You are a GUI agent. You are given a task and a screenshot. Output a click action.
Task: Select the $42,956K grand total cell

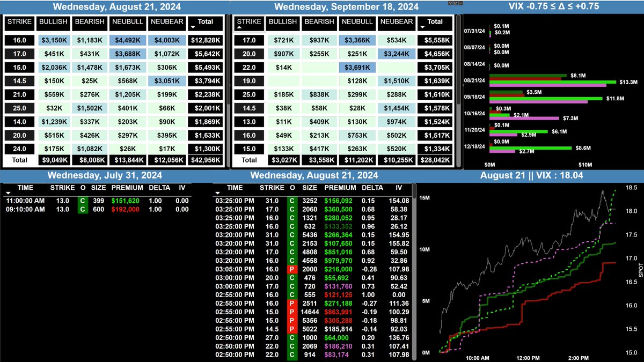(x=206, y=160)
